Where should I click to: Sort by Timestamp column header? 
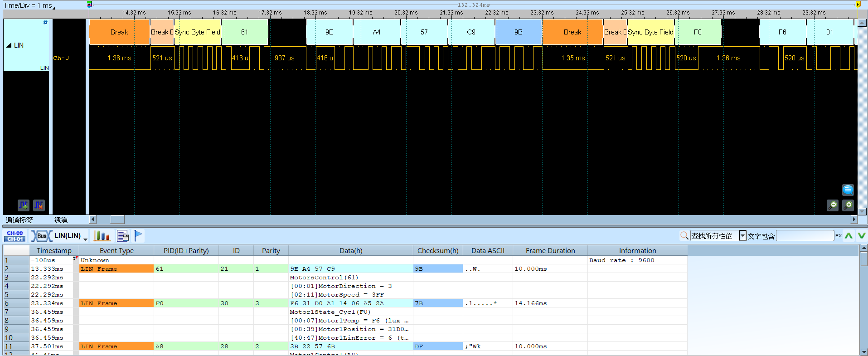(x=54, y=250)
